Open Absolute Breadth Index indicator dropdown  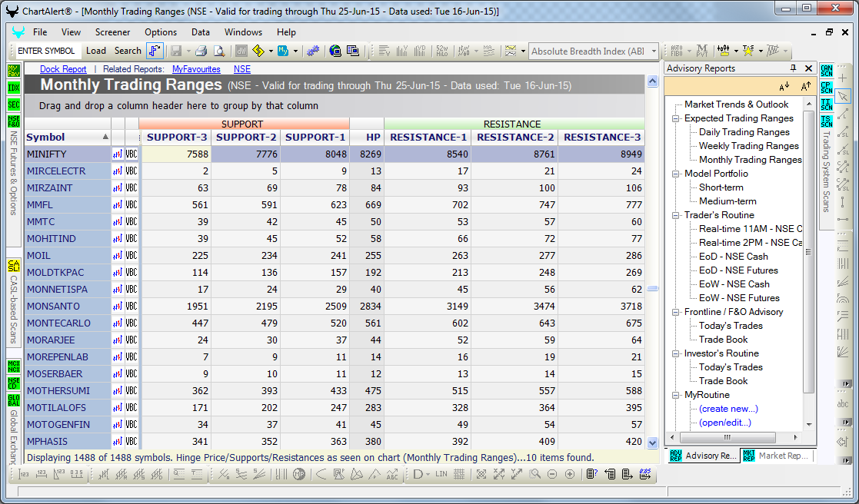(x=653, y=51)
